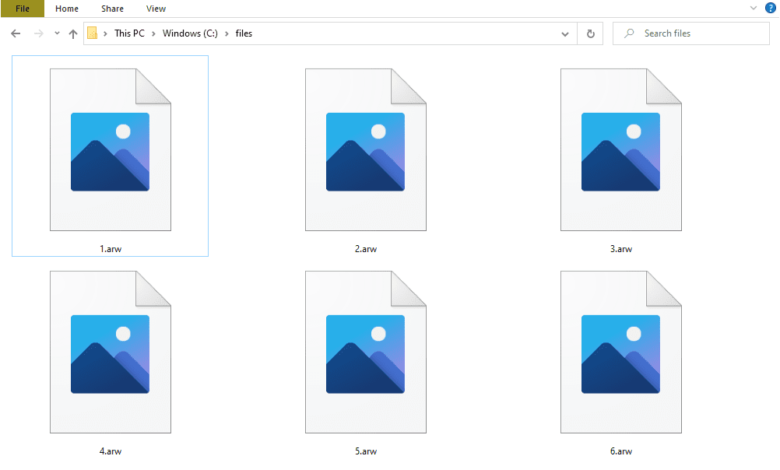Select the 2.arw file icon
Screen dimensions: 780x470
tap(365, 150)
